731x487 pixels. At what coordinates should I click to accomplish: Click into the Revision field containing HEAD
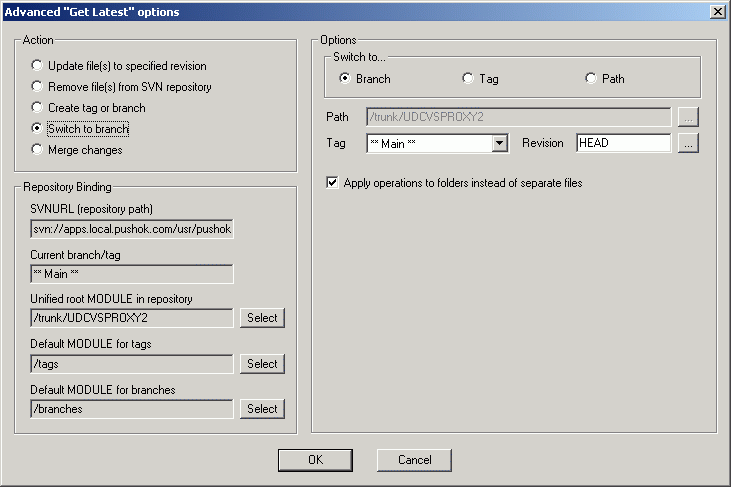[x=623, y=143]
